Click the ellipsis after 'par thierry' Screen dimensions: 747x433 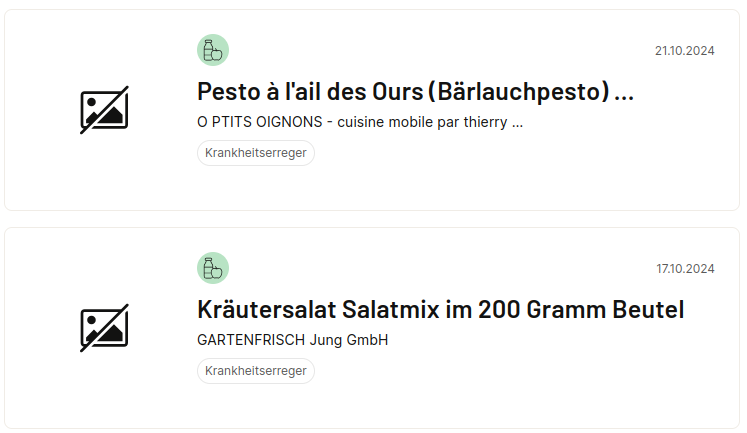pyautogui.click(x=517, y=126)
